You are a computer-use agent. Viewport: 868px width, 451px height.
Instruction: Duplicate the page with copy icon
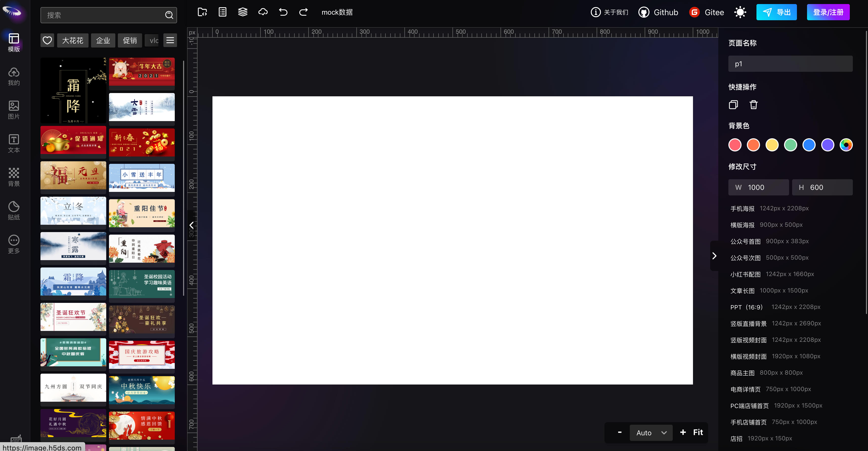(x=733, y=105)
